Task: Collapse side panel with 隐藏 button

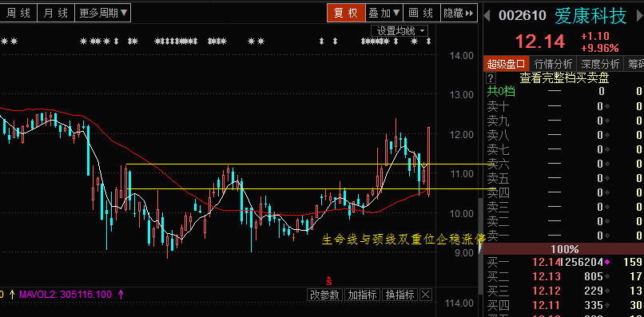Action: click(459, 13)
